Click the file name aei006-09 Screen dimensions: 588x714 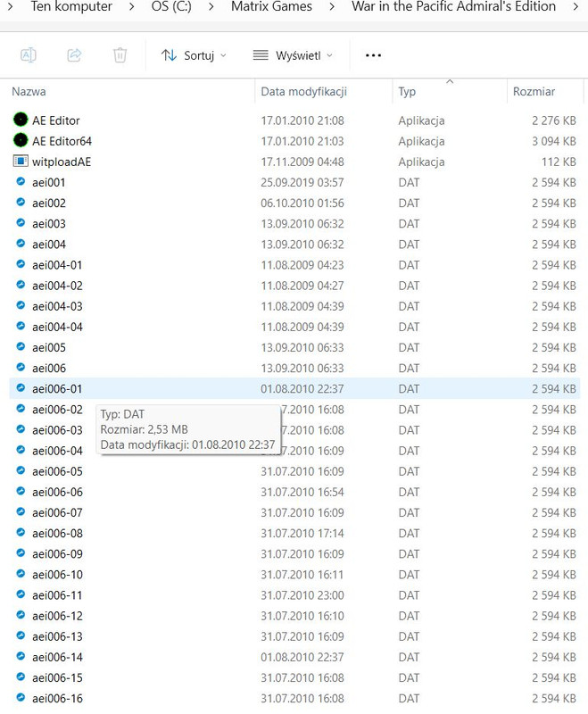point(57,553)
